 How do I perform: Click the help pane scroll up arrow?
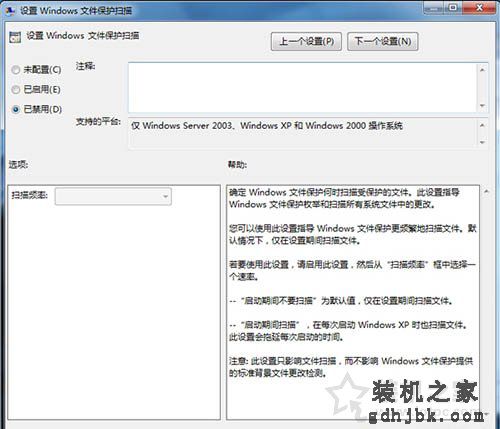(486, 191)
